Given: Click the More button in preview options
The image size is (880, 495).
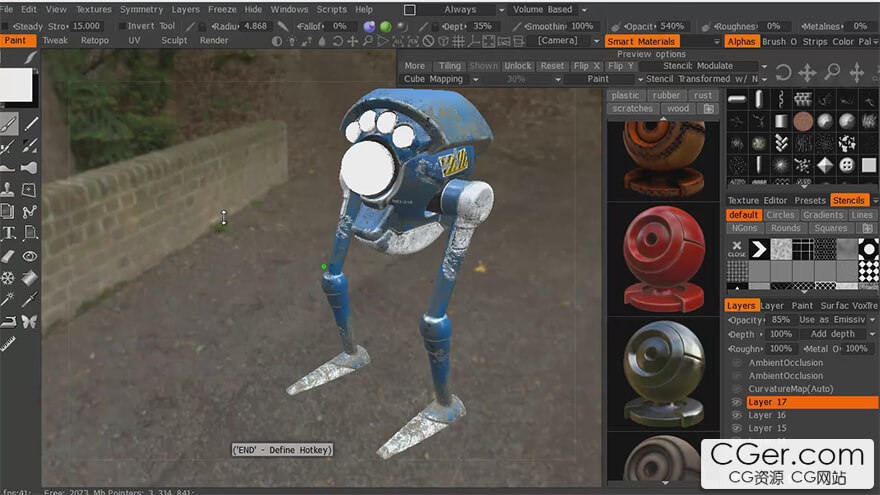Looking at the screenshot, I should pyautogui.click(x=415, y=66).
